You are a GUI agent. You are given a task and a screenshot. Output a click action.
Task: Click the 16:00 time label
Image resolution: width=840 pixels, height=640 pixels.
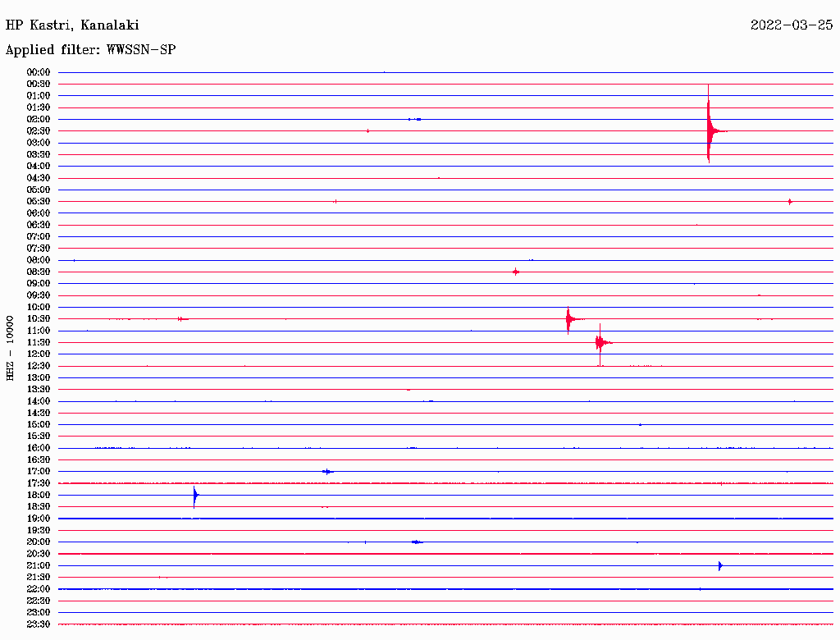click(x=39, y=448)
